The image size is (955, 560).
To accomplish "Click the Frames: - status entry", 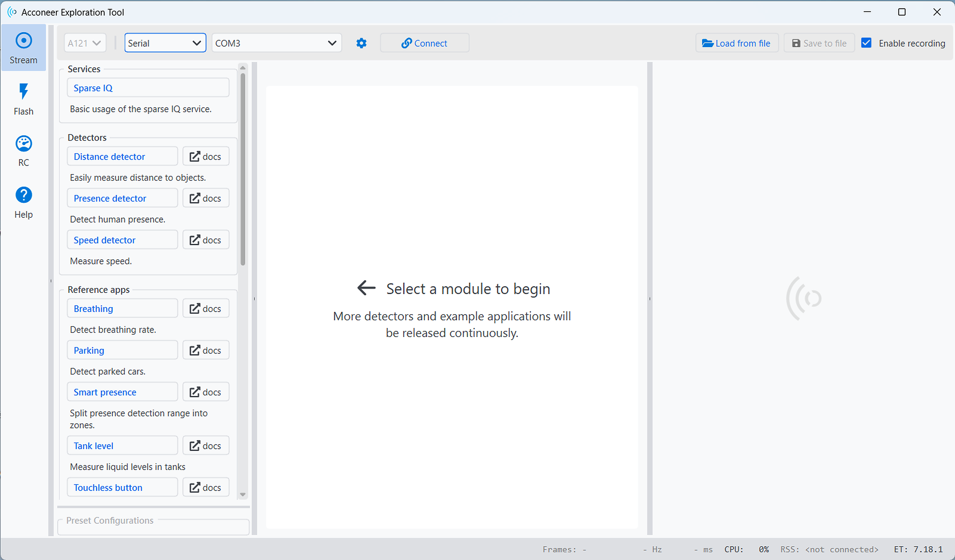I will pyautogui.click(x=565, y=549).
